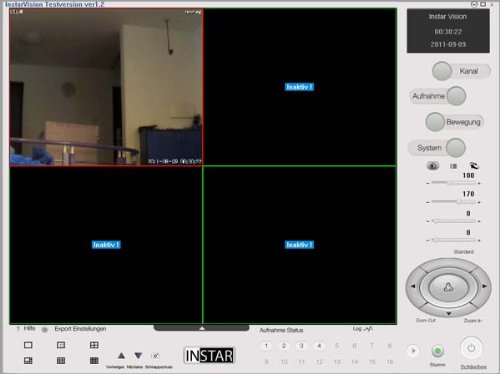Select the bottom-left Inaktiv camera pane
The height and width of the screenshot is (374, 500).
(106, 245)
